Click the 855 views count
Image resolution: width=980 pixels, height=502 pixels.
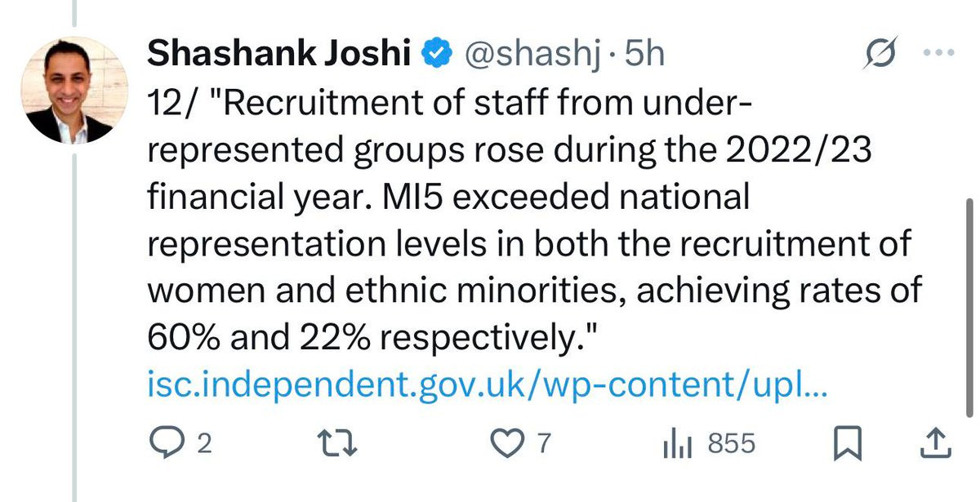(731, 444)
